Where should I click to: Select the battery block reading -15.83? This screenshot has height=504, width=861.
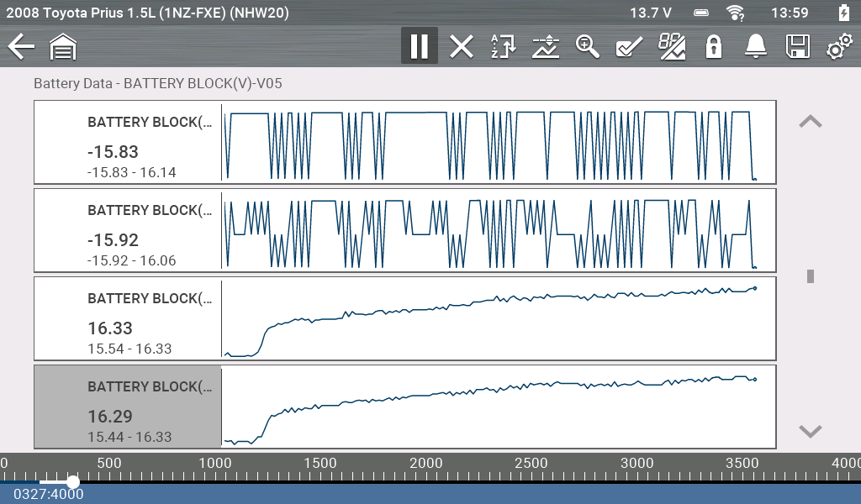pyautogui.click(x=127, y=142)
